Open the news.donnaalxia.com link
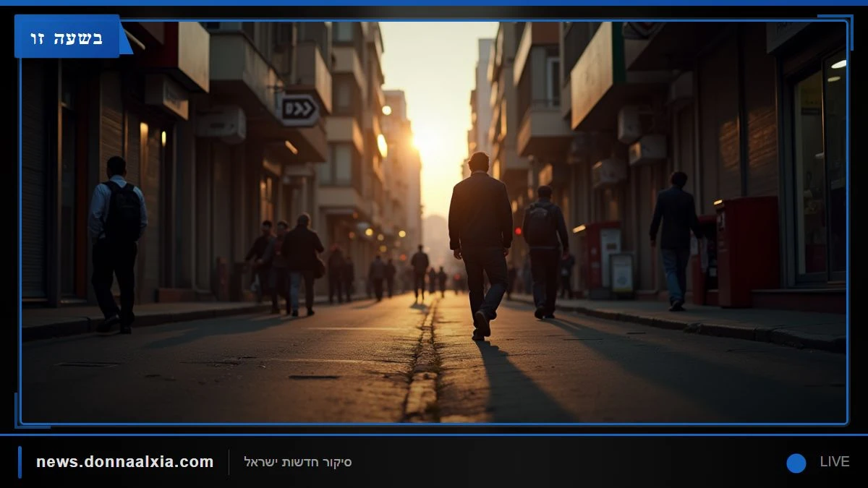The image size is (868, 488). [x=124, y=462]
